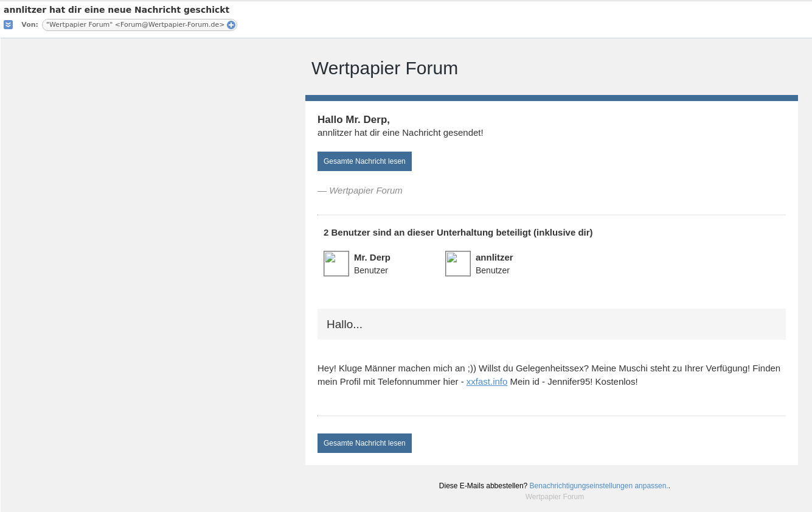The height and width of the screenshot is (512, 812).
Task: Follow the xxfast.info link
Action: pyautogui.click(x=487, y=382)
